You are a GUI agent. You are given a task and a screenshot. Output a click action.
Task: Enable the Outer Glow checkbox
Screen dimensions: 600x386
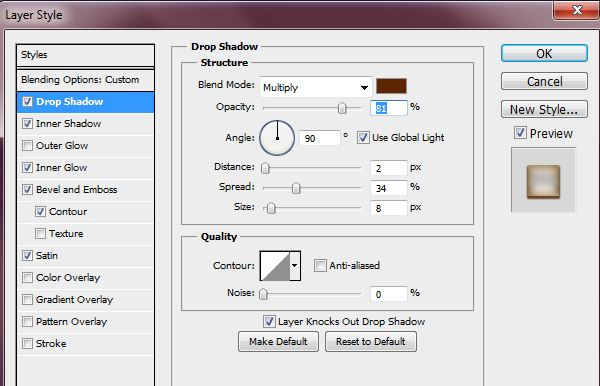pos(27,146)
